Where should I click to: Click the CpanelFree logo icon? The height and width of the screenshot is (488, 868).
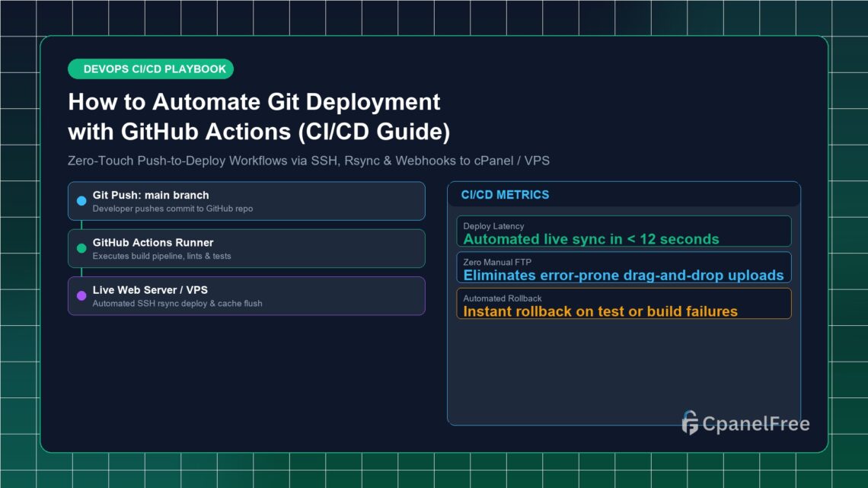coord(690,423)
